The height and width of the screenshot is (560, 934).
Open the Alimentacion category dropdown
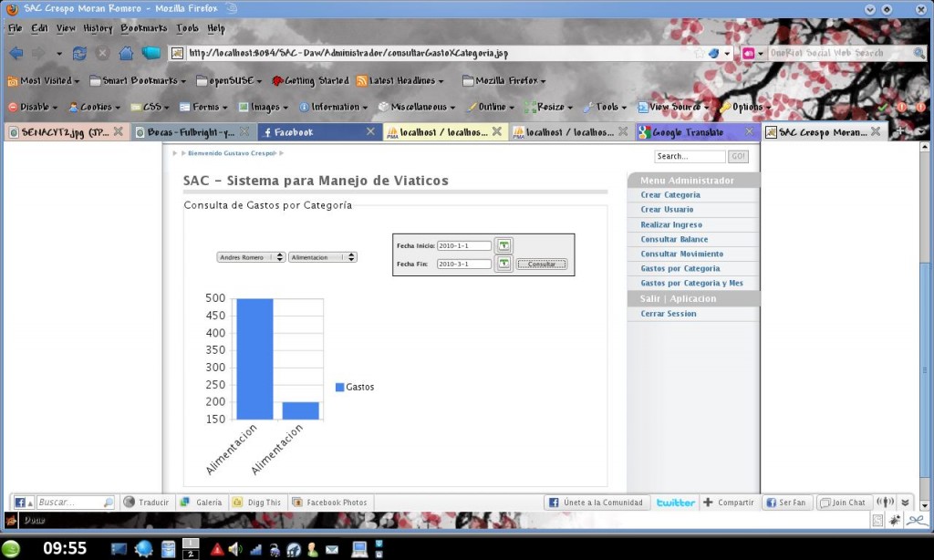point(321,256)
